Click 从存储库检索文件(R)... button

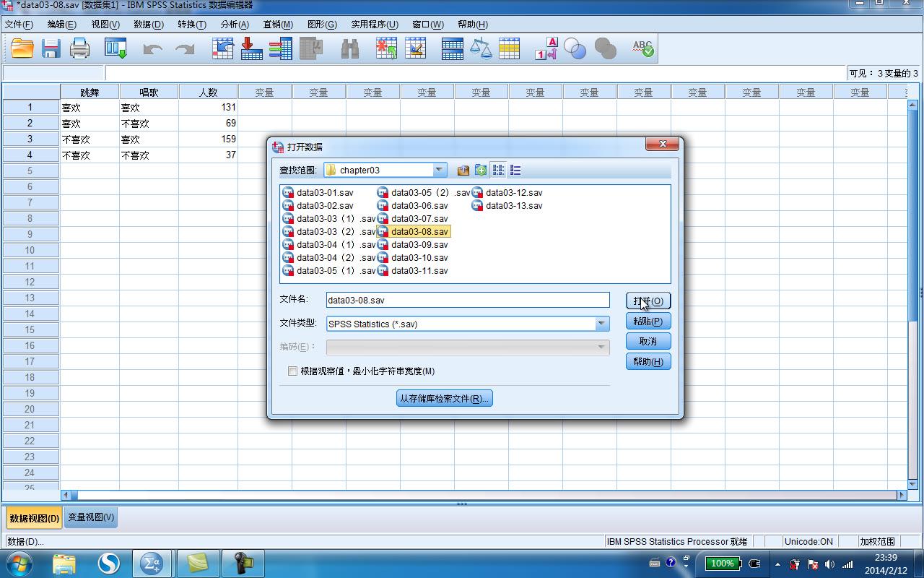[445, 398]
